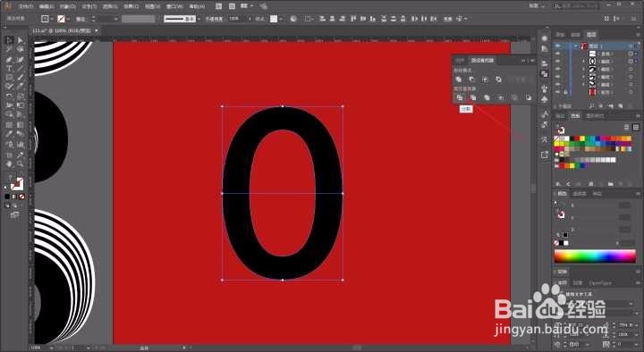The height and width of the screenshot is (352, 644).
Task: Switch to the Swatches tab
Action: coord(575,116)
